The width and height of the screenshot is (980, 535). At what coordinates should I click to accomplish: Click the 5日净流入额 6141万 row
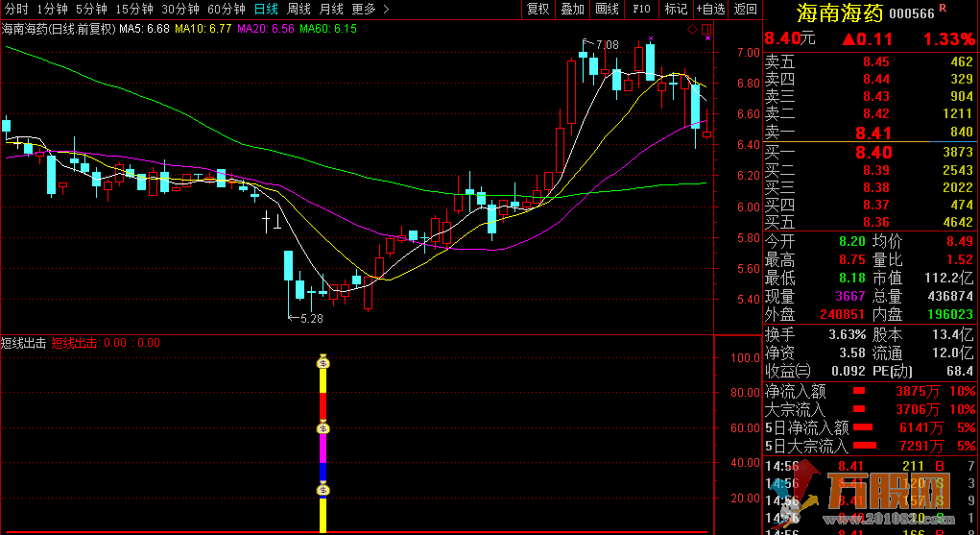click(x=870, y=428)
